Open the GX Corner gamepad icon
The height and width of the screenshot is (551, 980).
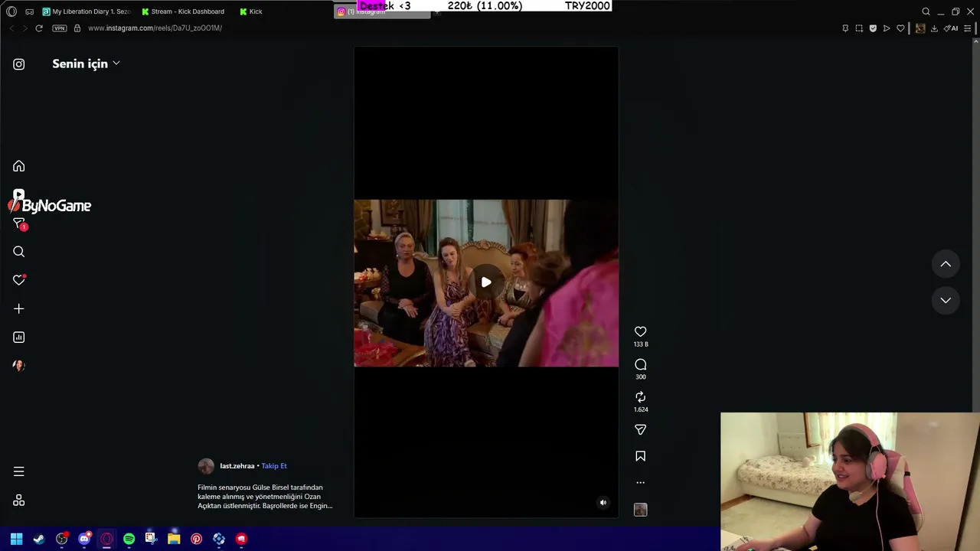(29, 11)
